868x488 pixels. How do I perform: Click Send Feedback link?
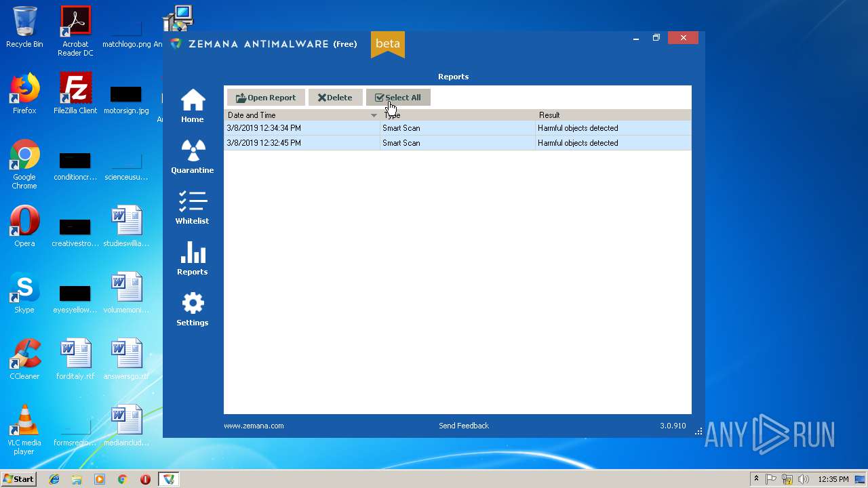click(x=464, y=426)
